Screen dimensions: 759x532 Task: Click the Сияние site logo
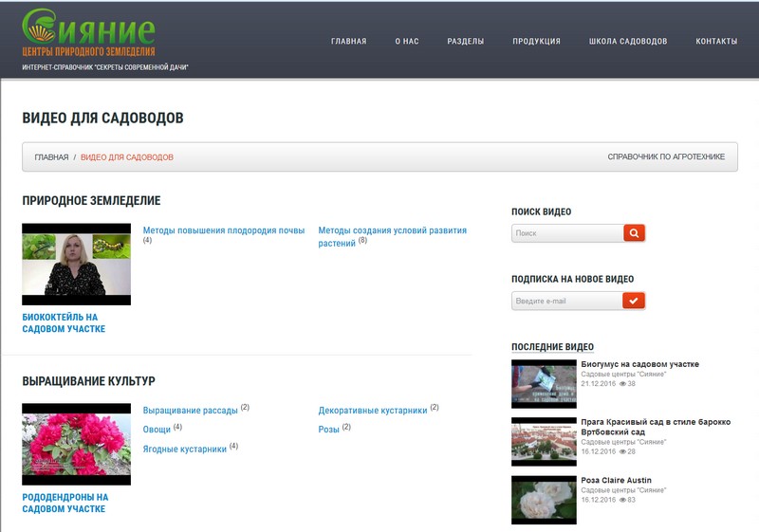[x=88, y=33]
